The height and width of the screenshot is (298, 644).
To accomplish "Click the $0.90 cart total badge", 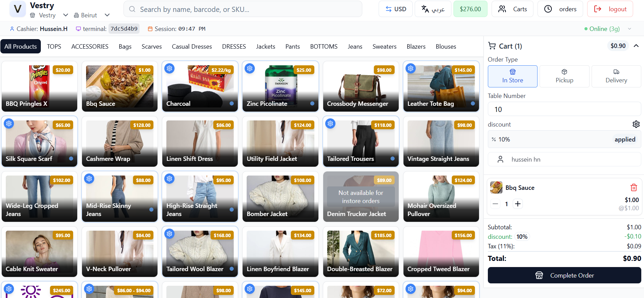I will point(618,46).
